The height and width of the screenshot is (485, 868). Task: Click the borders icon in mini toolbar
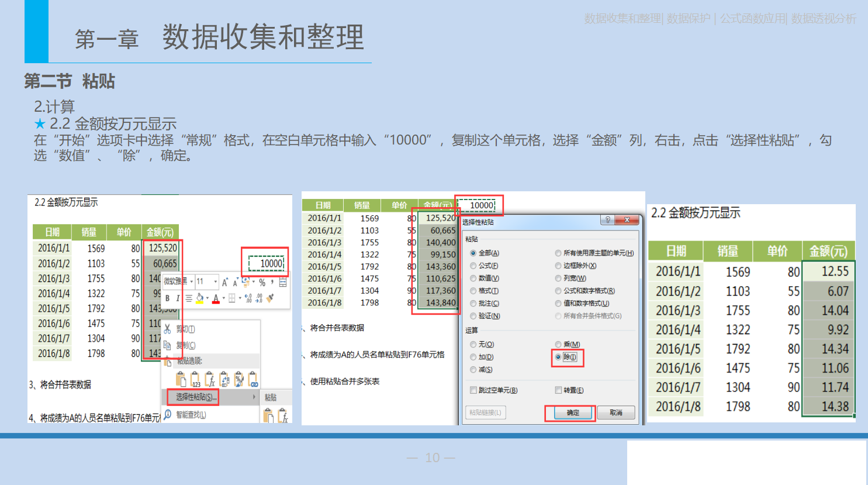232,298
